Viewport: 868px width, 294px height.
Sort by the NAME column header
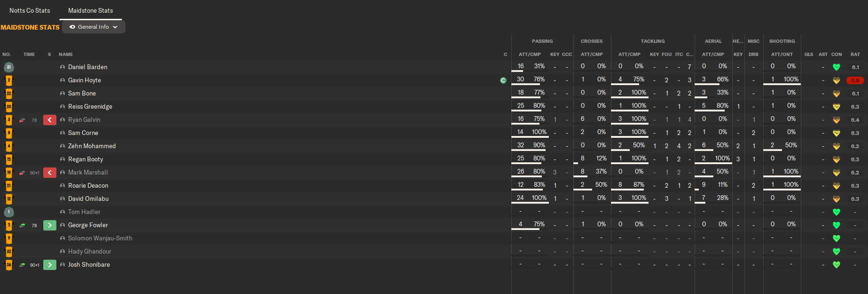(66, 55)
